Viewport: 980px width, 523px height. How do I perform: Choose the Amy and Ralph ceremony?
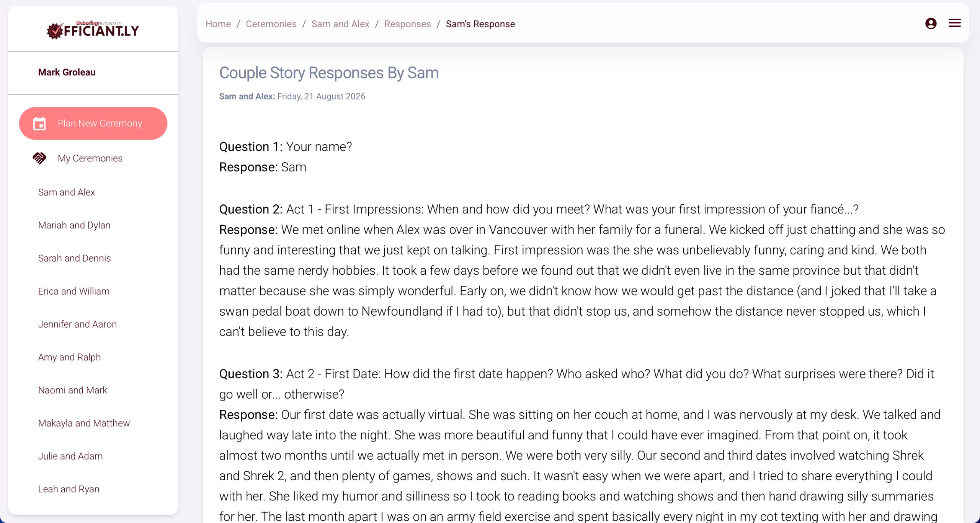[x=69, y=357]
